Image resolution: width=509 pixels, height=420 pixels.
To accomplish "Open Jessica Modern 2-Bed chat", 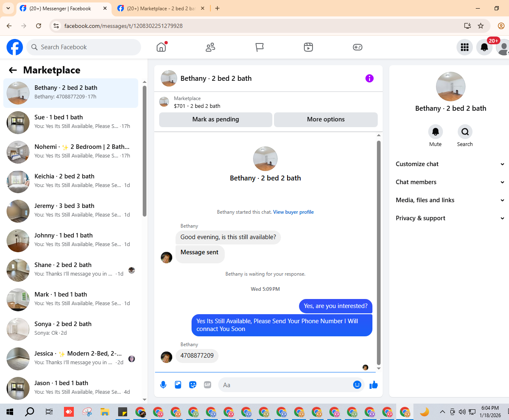I will click(71, 359).
